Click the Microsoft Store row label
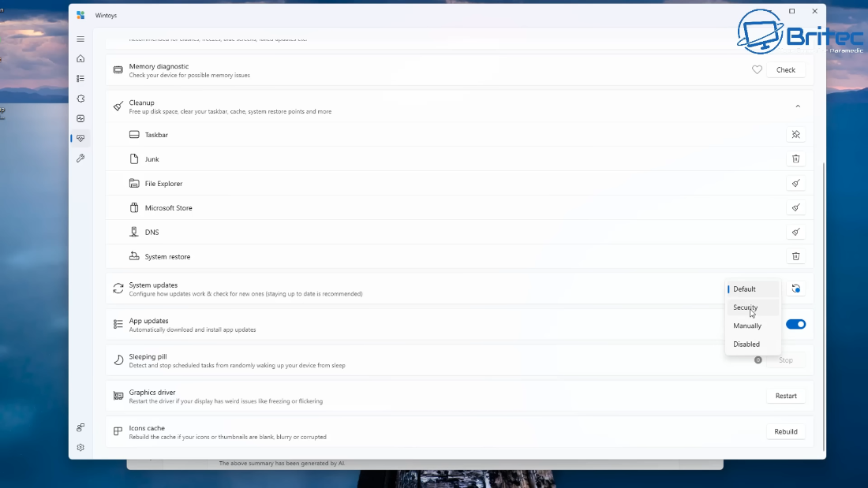The image size is (868, 488). pyautogui.click(x=168, y=208)
